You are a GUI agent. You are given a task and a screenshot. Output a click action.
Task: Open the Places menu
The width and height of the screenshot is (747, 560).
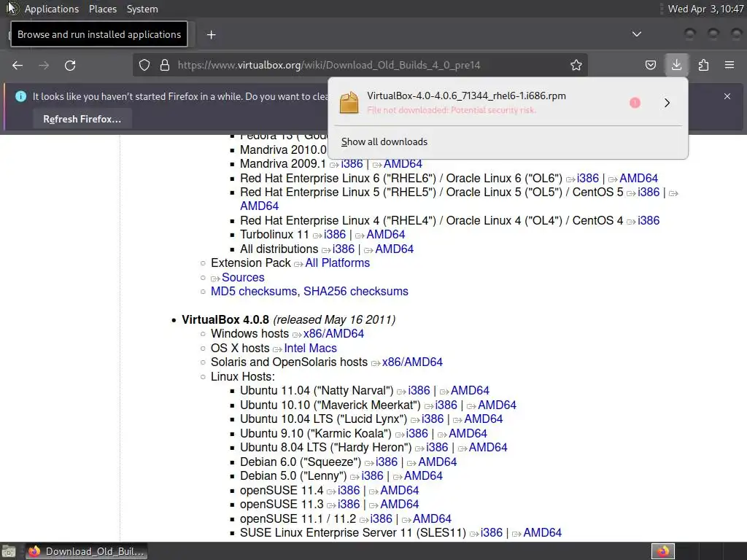pyautogui.click(x=102, y=9)
